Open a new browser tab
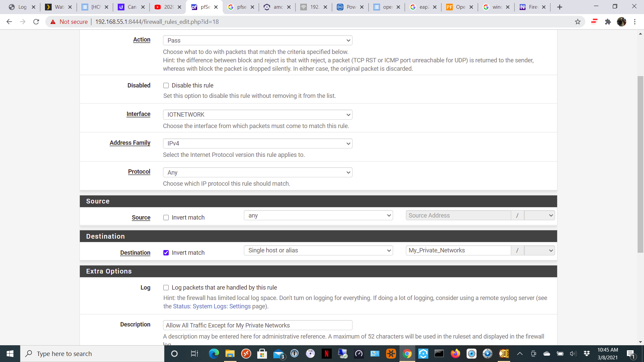The image size is (644, 362). pyautogui.click(x=559, y=7)
